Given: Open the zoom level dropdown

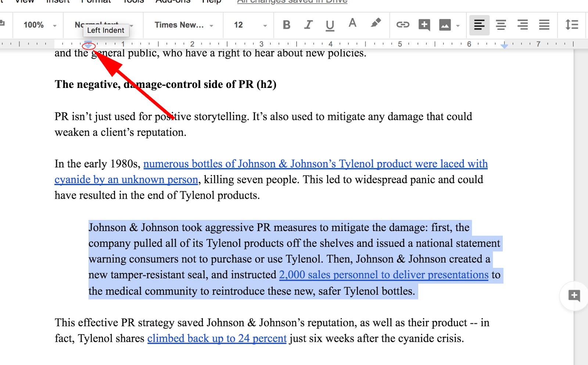Looking at the screenshot, I should click(38, 25).
